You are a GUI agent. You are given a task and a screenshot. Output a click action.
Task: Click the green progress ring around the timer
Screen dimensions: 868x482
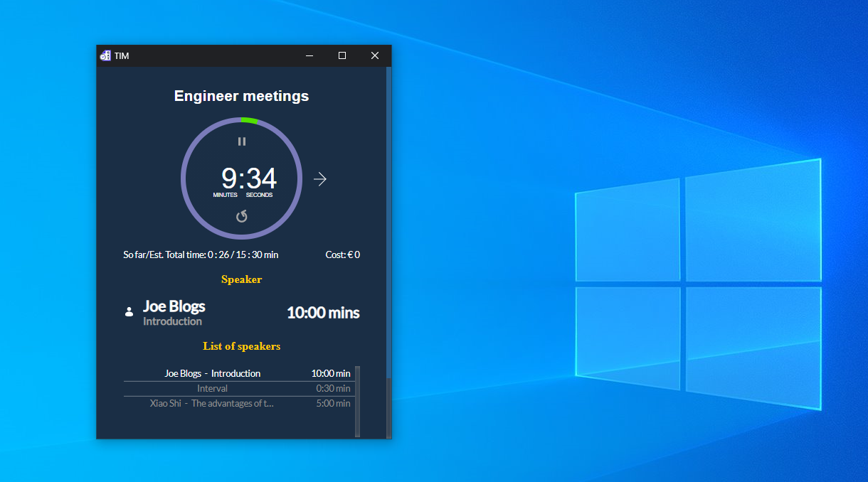pos(249,120)
